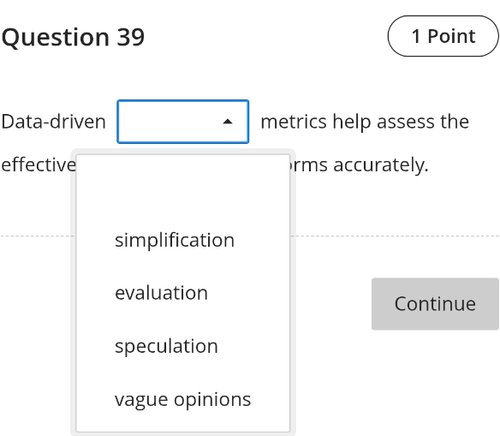Click the Continue button
Screen dimensions: 500x436
point(435,304)
